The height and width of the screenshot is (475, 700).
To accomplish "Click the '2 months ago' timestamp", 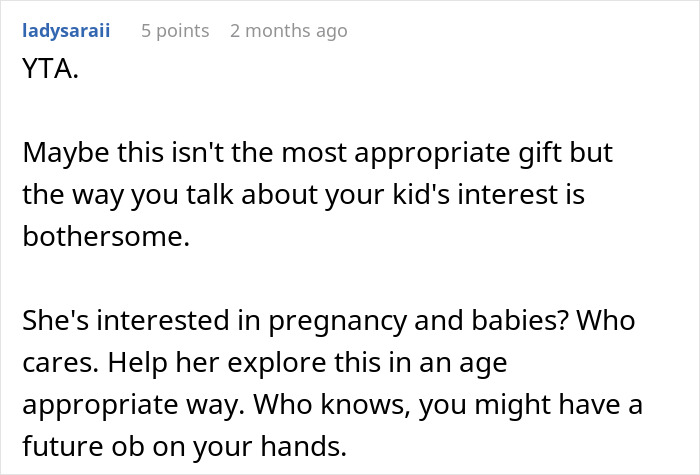I will (288, 31).
